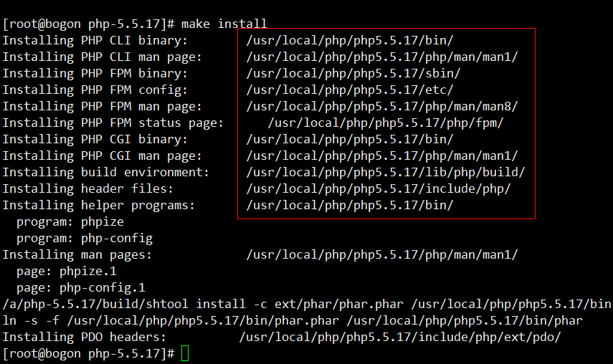The height and width of the screenshot is (364, 613).
Task: Click the path ending in /etc/
Action: (349, 90)
